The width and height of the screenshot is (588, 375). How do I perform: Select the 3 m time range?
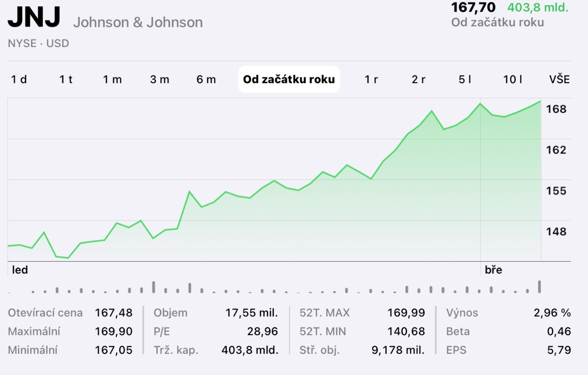[159, 79]
